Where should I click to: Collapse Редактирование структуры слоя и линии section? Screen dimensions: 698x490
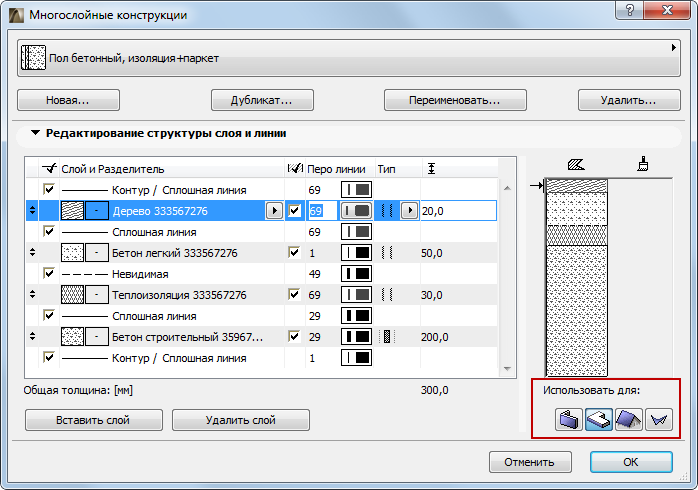coord(35,133)
